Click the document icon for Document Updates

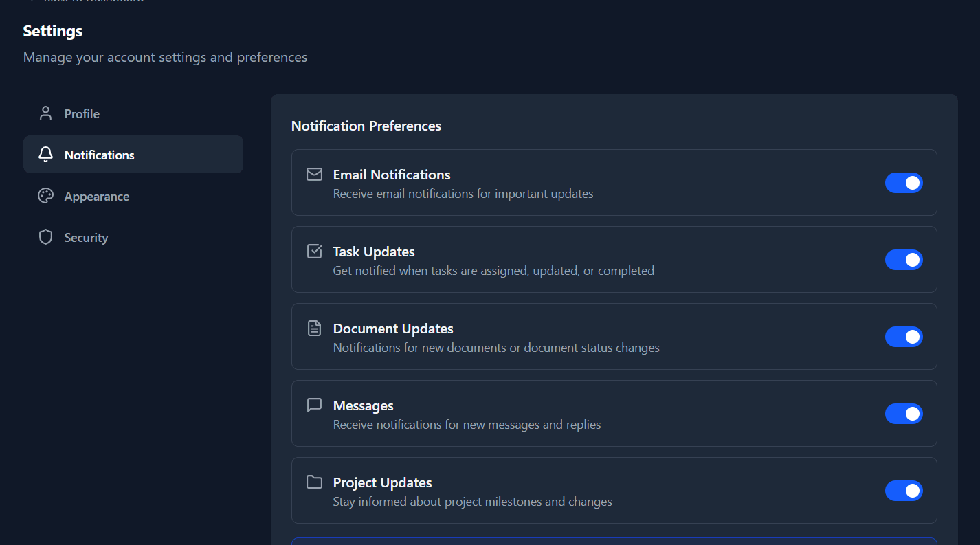[x=314, y=329]
